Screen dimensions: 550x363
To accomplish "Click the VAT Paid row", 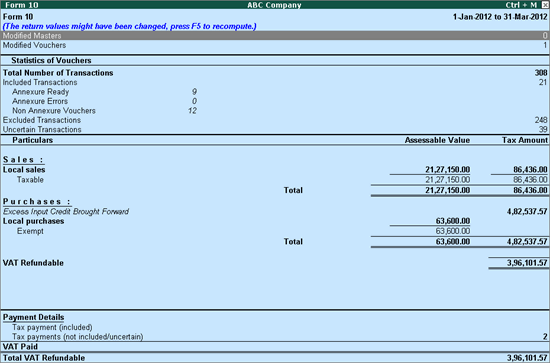I will pos(275,347).
